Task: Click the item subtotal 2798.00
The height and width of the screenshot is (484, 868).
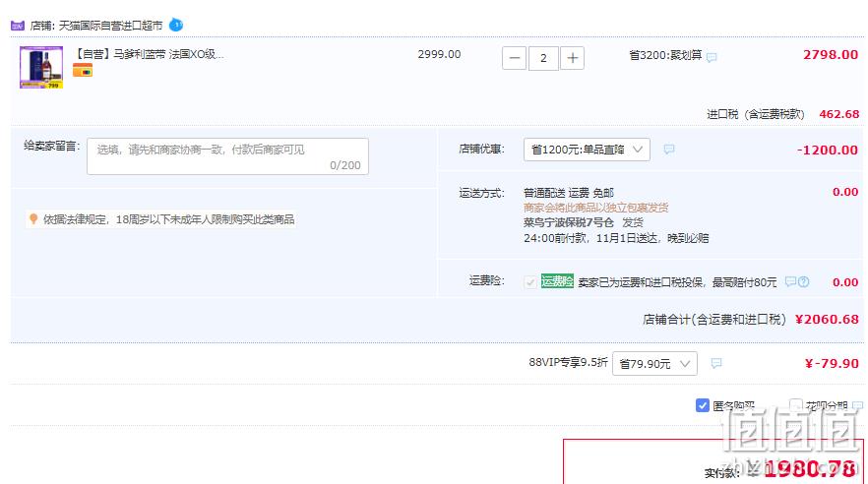Action: pos(831,55)
